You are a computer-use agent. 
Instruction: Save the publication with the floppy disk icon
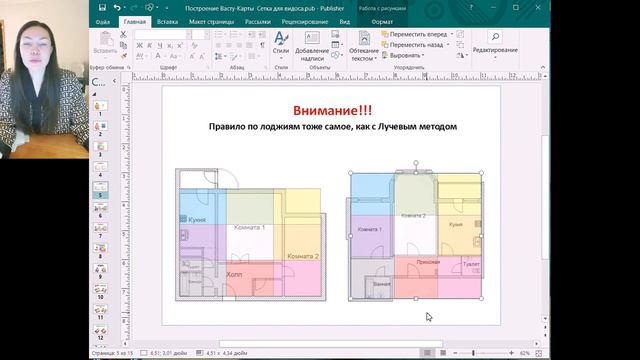pos(102,8)
